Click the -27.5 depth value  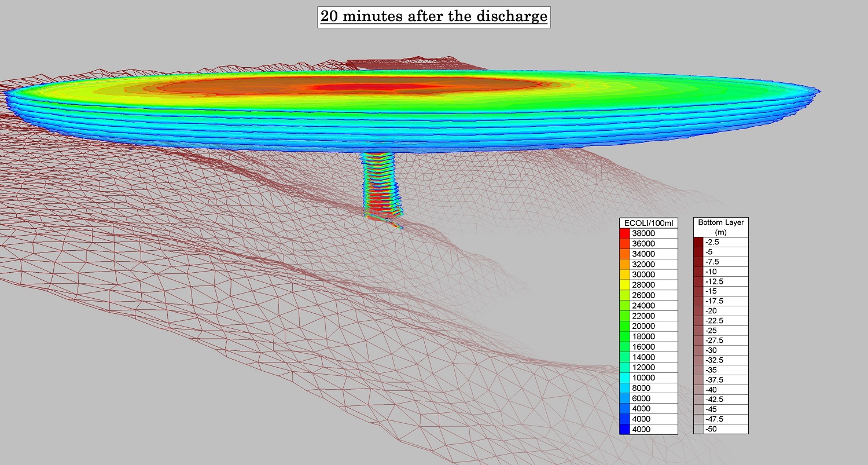[715, 340]
